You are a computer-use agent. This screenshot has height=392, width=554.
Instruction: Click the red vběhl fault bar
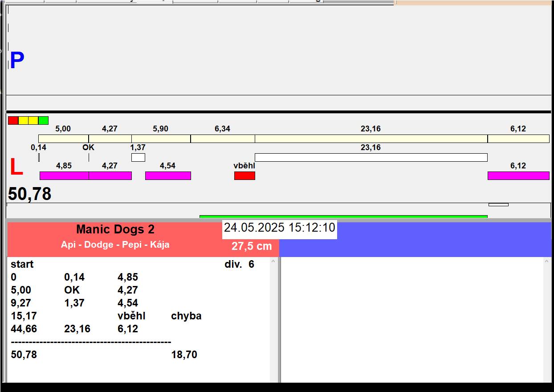(244, 176)
